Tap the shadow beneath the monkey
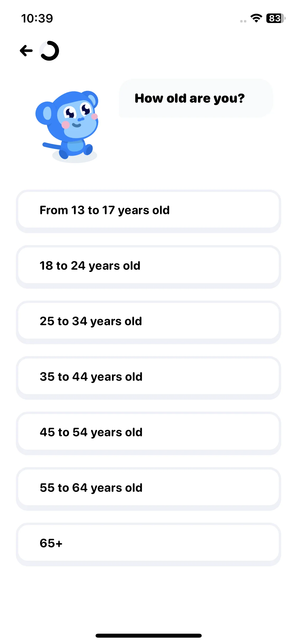This screenshot has height=644, width=297. [75, 158]
